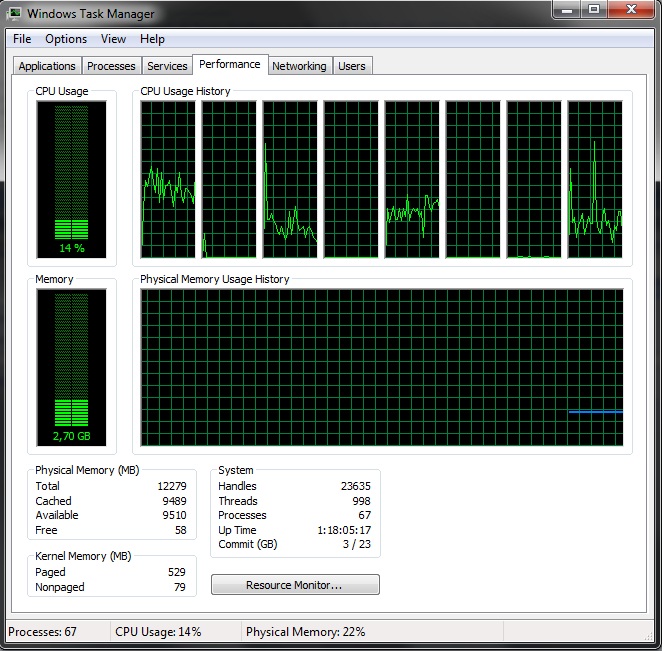Image resolution: width=664 pixels, height=651 pixels.
Task: Click the Nonpaged kernel memory value 79
Action: coord(180,587)
